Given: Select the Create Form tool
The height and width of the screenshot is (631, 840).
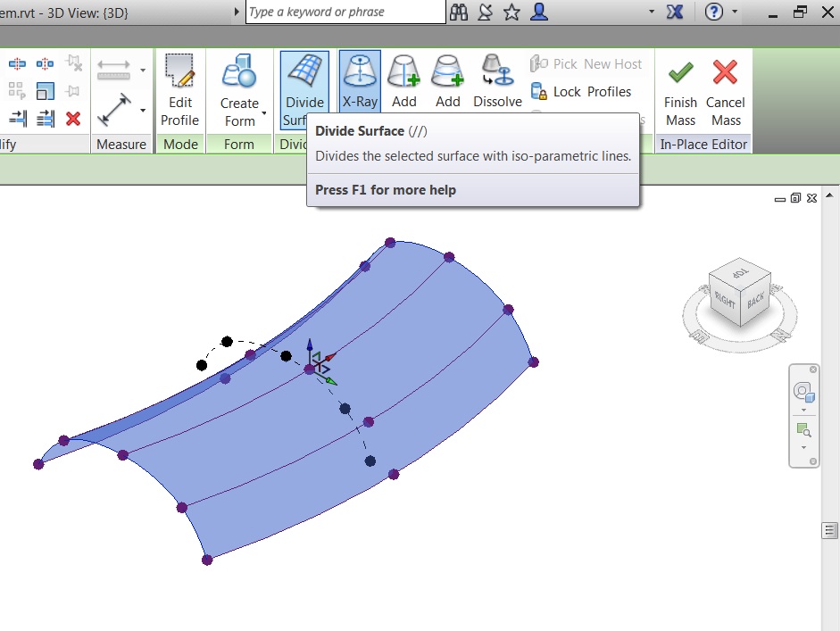Looking at the screenshot, I should click(x=238, y=79).
